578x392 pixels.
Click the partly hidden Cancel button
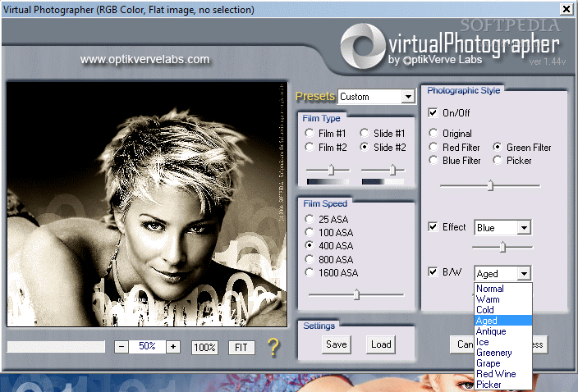point(462,344)
